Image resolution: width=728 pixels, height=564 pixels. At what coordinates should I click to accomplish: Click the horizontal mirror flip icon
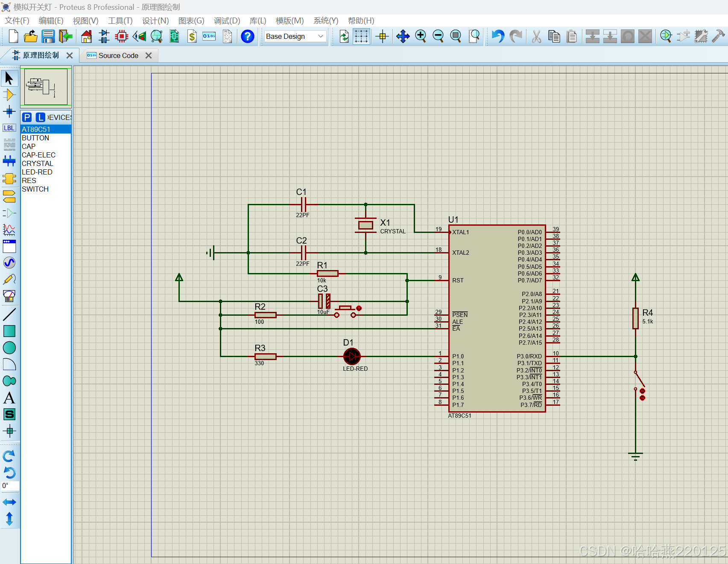pos(9,502)
